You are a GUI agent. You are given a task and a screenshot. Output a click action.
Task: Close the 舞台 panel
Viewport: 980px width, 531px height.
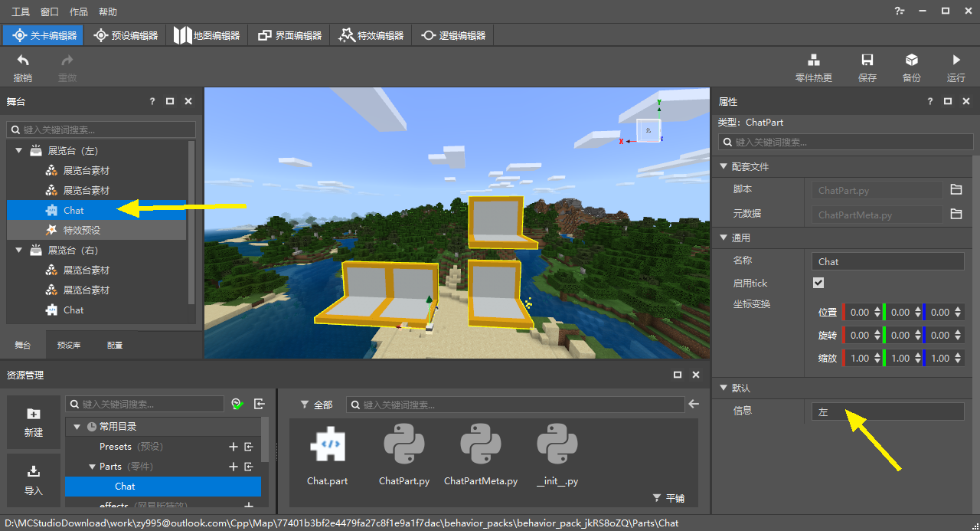click(188, 101)
